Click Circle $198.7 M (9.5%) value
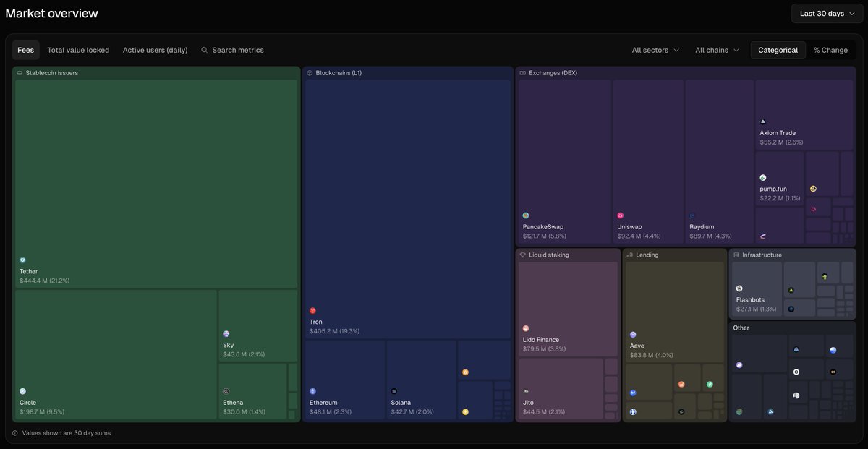 click(x=42, y=412)
